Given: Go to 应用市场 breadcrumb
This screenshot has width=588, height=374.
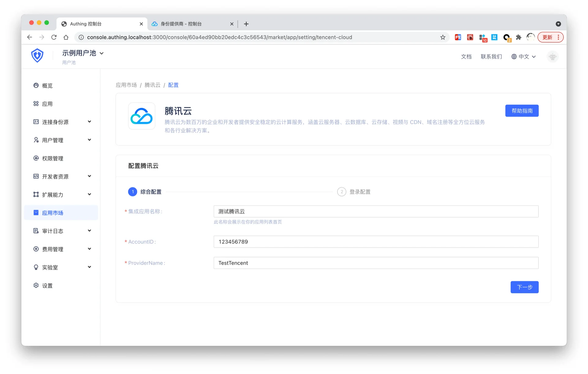Looking at the screenshot, I should point(126,85).
